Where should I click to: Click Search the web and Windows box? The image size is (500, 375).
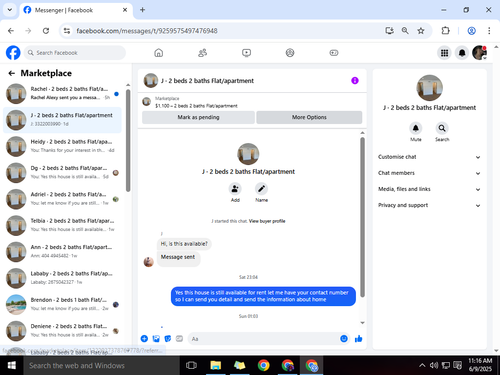(x=101, y=365)
